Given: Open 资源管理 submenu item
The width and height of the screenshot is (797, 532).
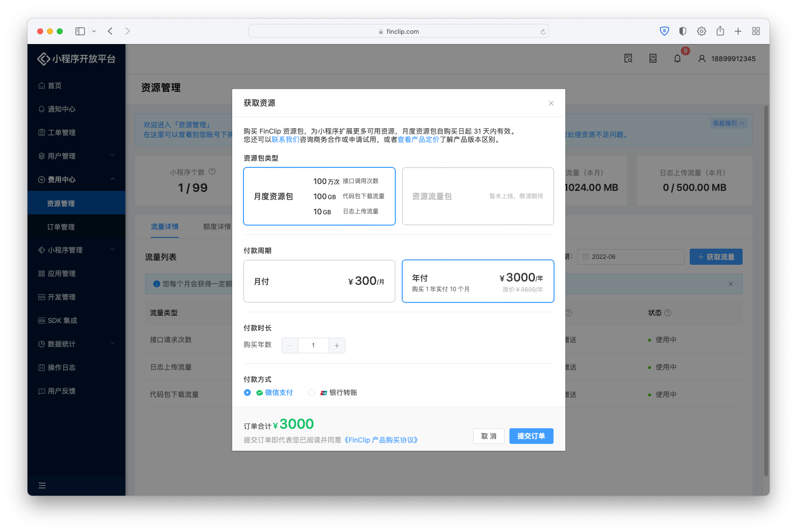Looking at the screenshot, I should pos(76,203).
